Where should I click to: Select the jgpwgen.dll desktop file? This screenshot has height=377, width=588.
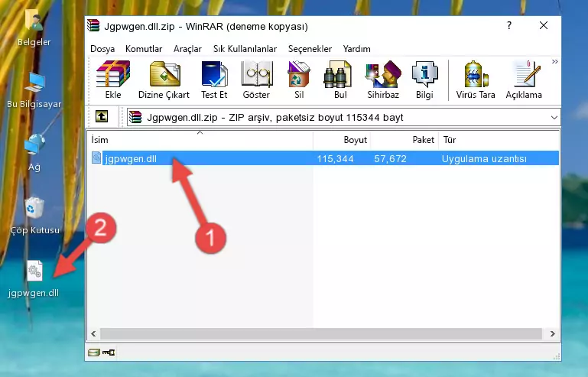click(34, 279)
